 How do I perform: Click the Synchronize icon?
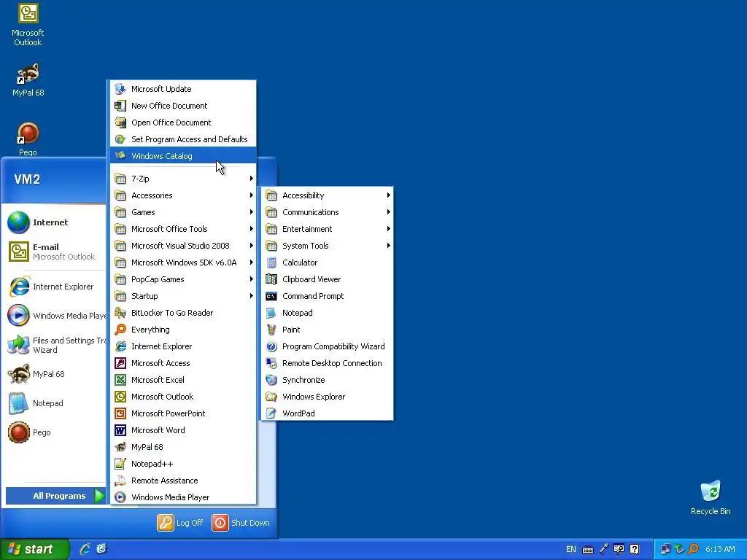pos(271,379)
